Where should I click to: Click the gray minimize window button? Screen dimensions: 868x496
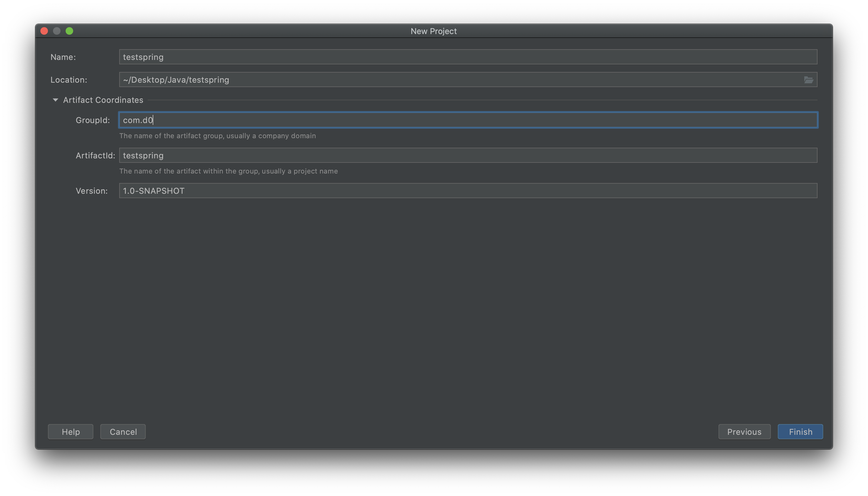tap(57, 31)
